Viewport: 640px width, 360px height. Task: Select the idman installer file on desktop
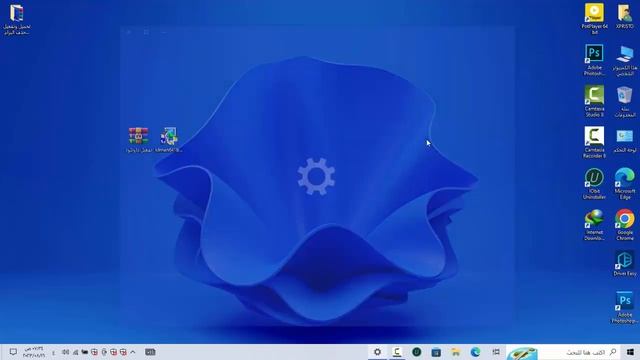(169, 140)
